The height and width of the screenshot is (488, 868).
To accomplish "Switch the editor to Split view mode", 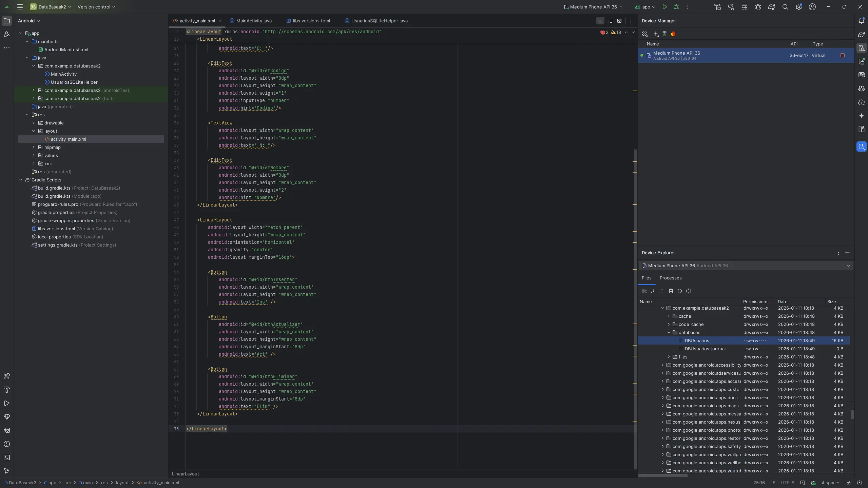I will coord(610,21).
